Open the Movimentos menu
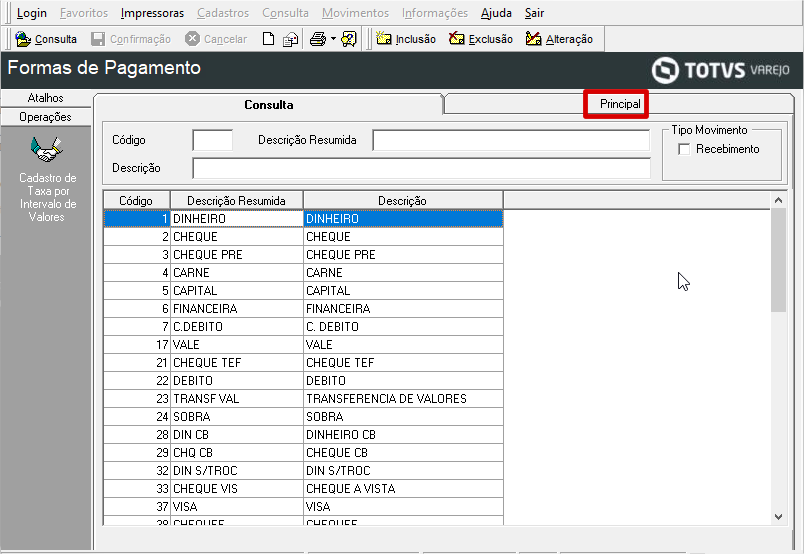 pos(355,13)
